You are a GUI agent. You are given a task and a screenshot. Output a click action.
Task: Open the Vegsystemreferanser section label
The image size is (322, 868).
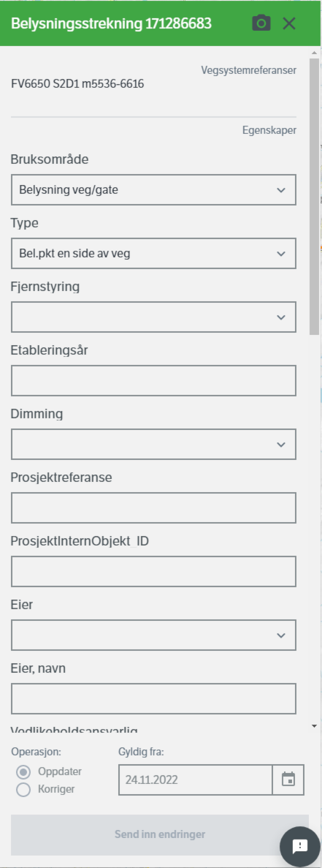coord(248,70)
